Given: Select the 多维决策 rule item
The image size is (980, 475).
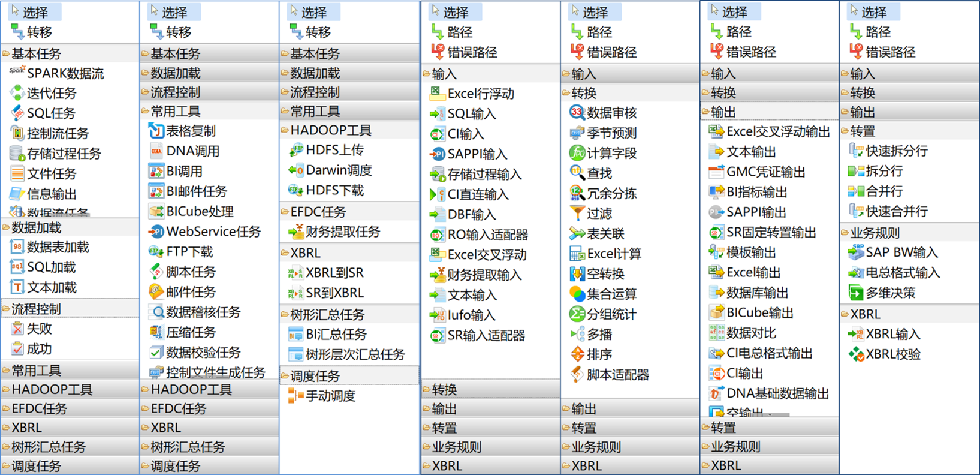Looking at the screenshot, I should click(889, 293).
